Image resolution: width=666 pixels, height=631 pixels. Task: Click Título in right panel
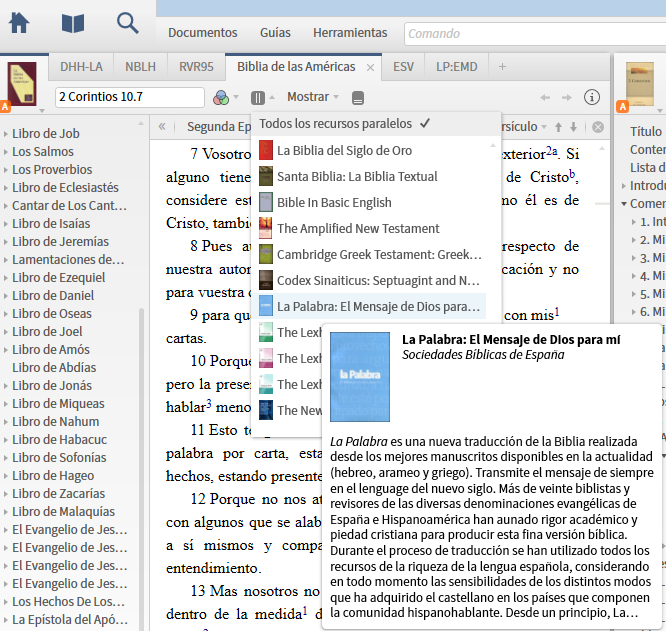646,131
